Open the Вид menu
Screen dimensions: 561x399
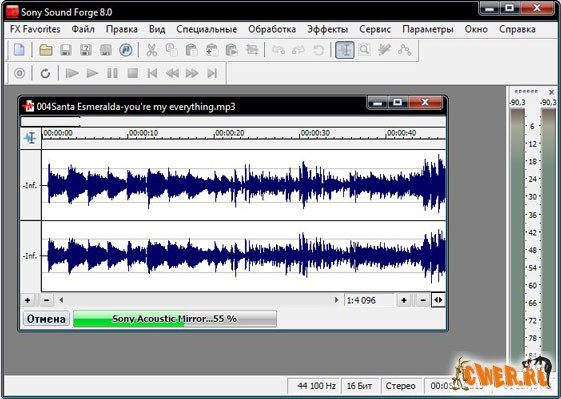tap(157, 29)
